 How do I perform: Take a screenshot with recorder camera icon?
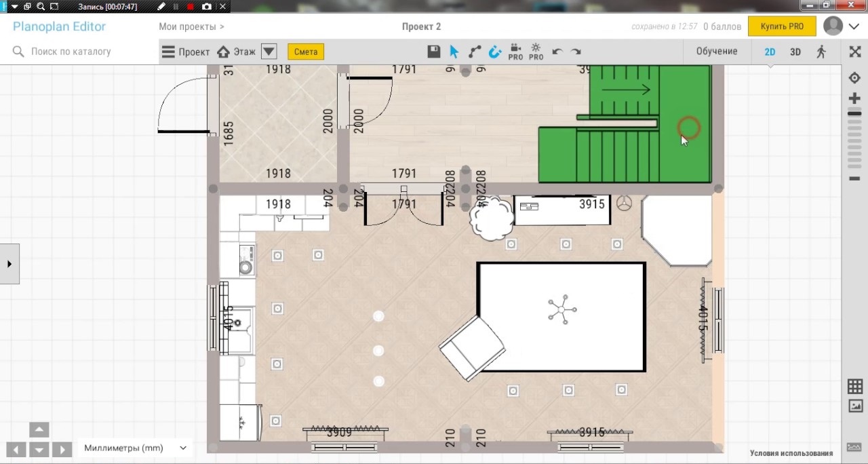tap(206, 7)
